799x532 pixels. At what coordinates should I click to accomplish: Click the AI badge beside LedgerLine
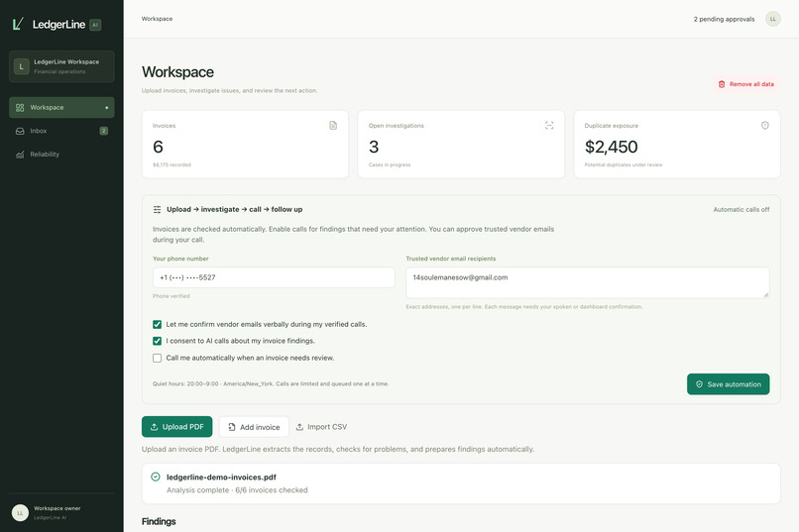(95, 25)
